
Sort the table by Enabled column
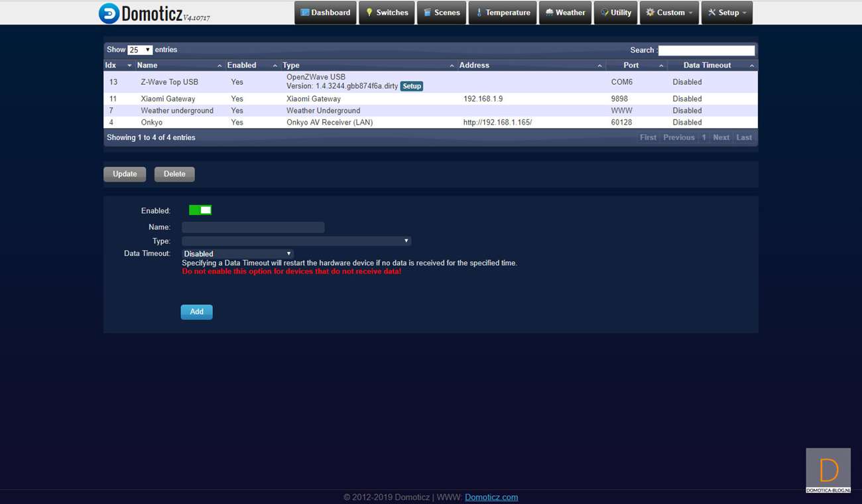click(252, 65)
